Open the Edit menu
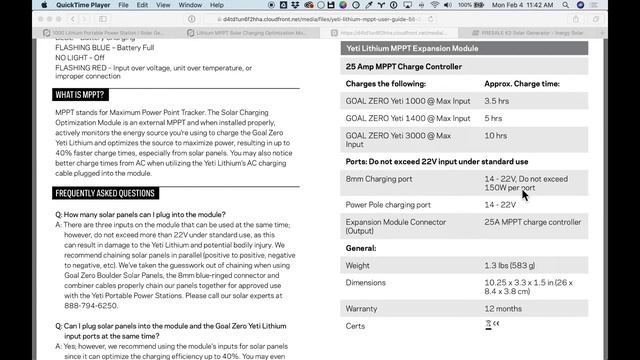 tap(142, 5)
